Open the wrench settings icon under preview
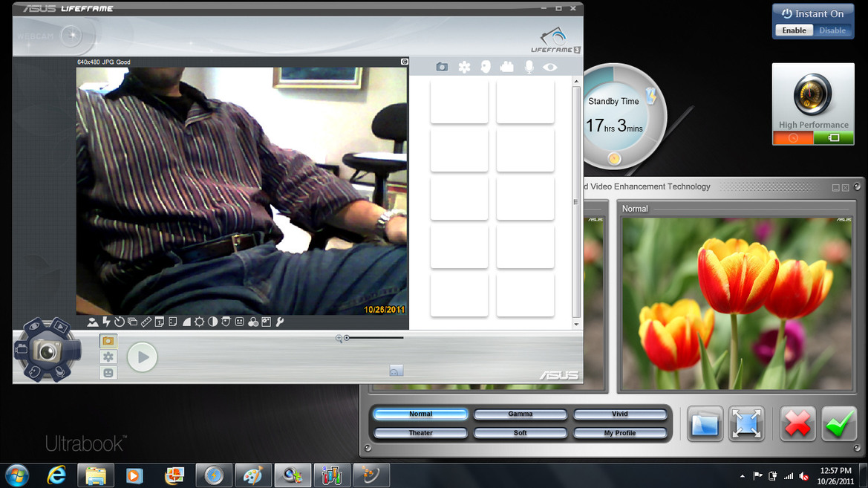The image size is (868, 488). [x=279, y=322]
